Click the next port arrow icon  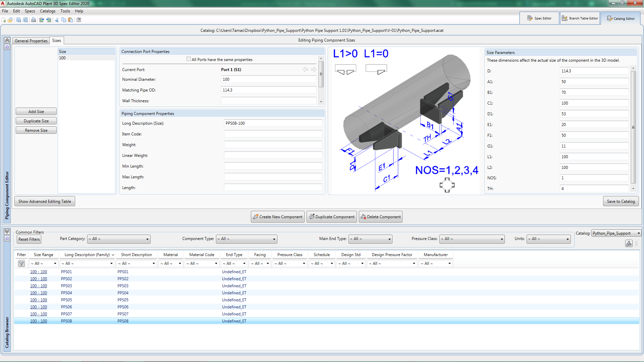(x=314, y=69)
